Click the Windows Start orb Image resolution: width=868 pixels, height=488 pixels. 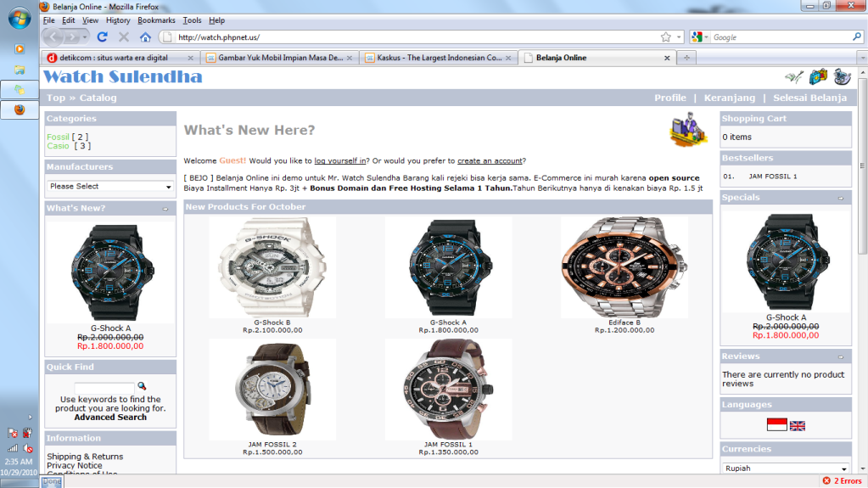click(x=20, y=19)
